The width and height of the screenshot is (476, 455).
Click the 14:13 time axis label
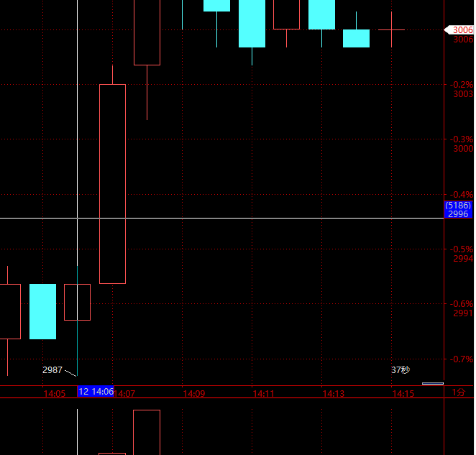pyautogui.click(x=334, y=394)
